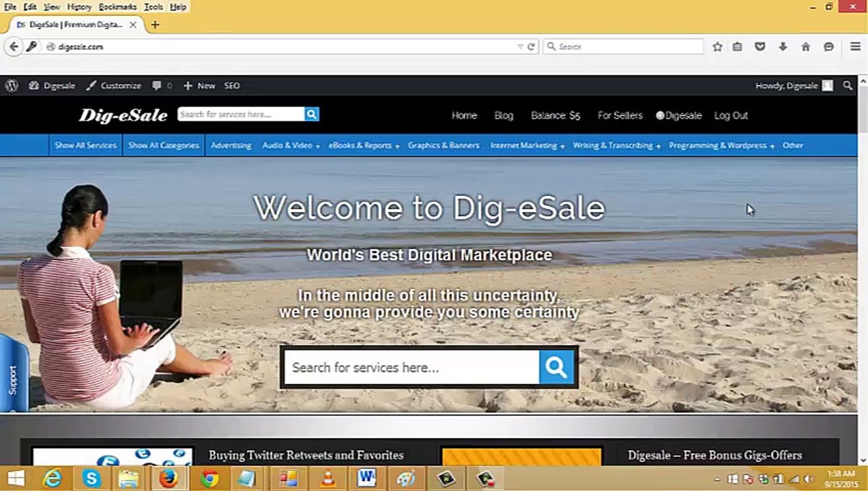Focus the header search for services field
This screenshot has height=491, width=868.
point(241,114)
